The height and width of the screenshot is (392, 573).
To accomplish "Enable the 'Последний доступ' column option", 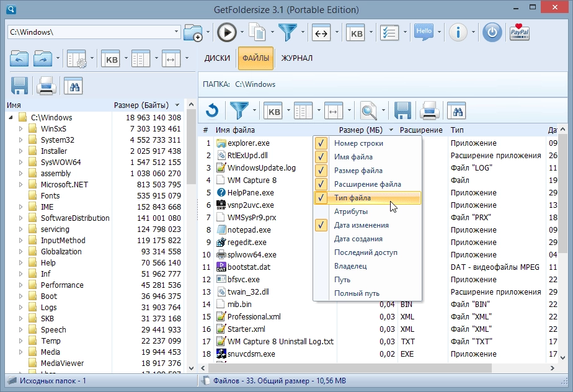I will (367, 252).
